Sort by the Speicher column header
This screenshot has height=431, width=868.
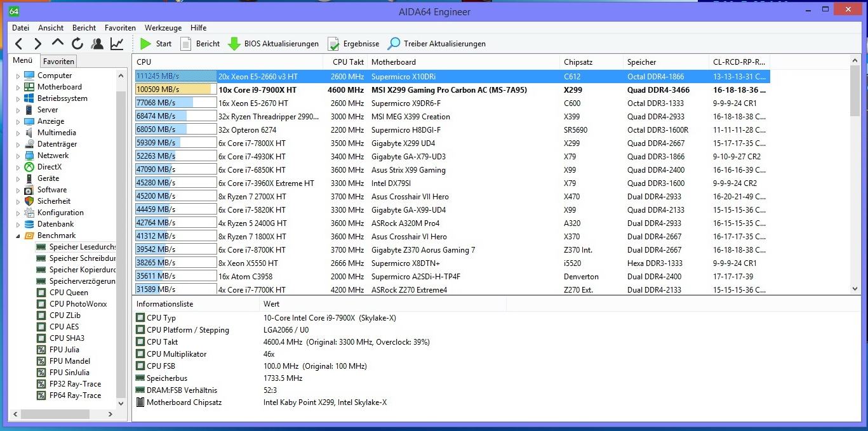tap(666, 62)
